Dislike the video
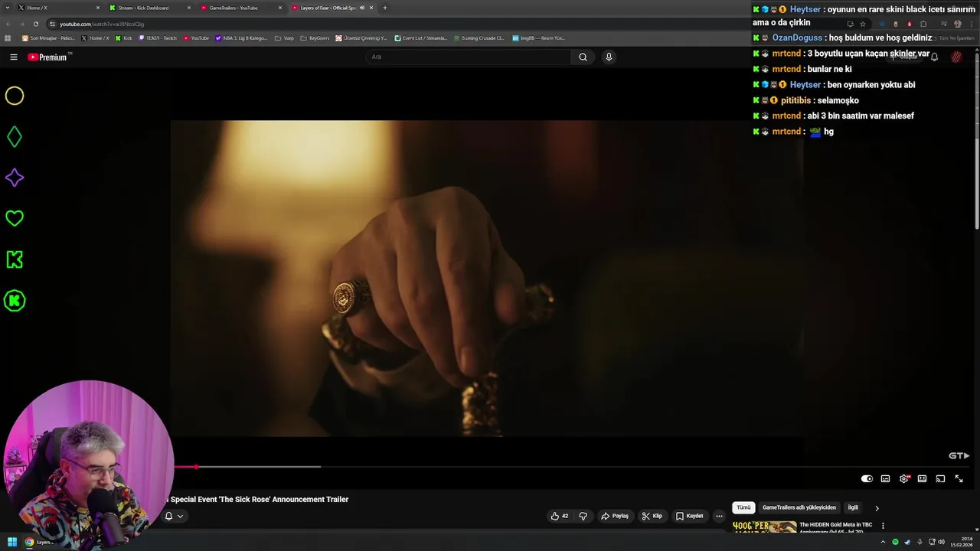Image resolution: width=980 pixels, height=551 pixels. click(x=583, y=516)
